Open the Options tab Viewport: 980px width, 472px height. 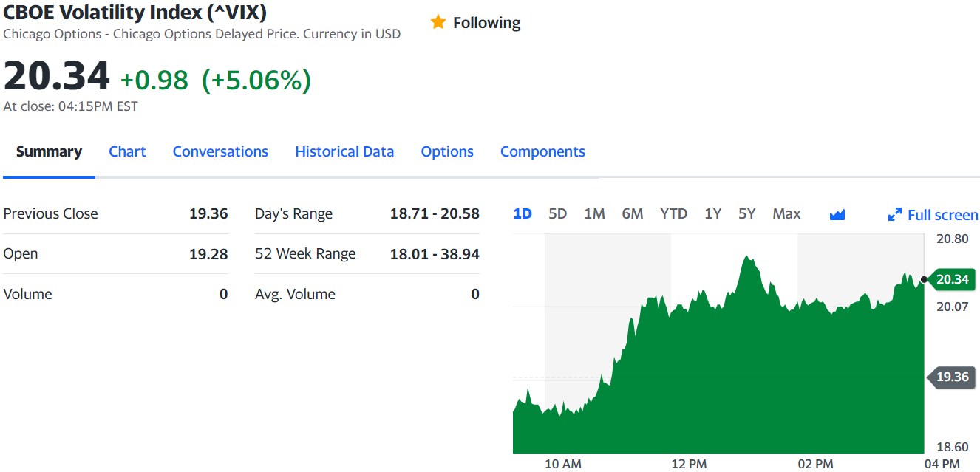(x=447, y=151)
